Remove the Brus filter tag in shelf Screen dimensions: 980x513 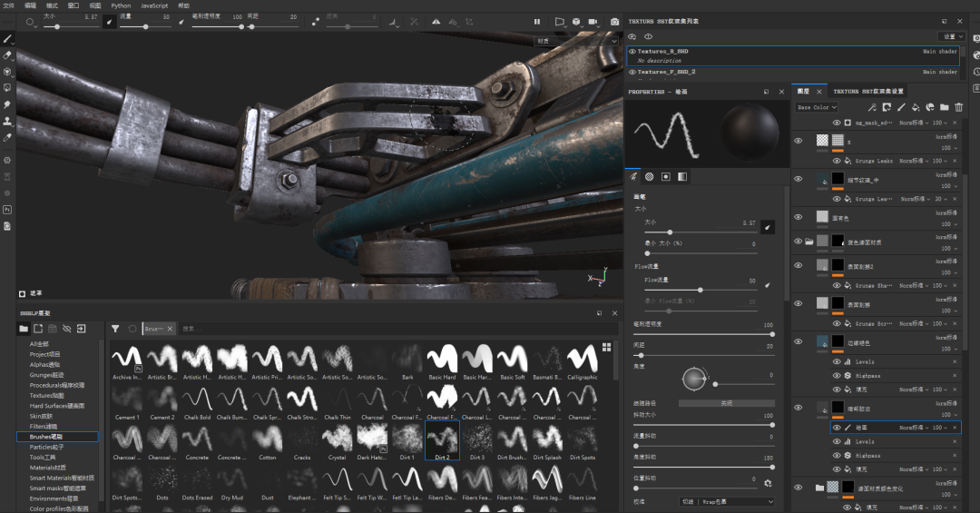pyautogui.click(x=170, y=329)
